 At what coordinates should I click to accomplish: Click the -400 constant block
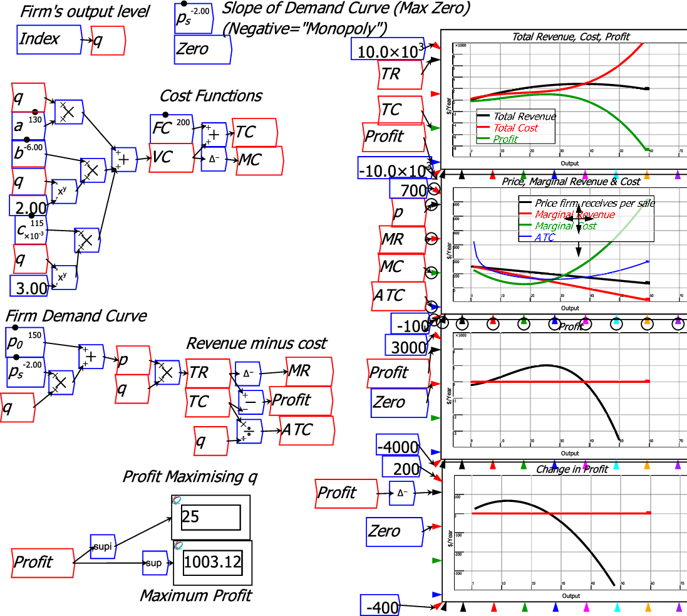point(381,605)
